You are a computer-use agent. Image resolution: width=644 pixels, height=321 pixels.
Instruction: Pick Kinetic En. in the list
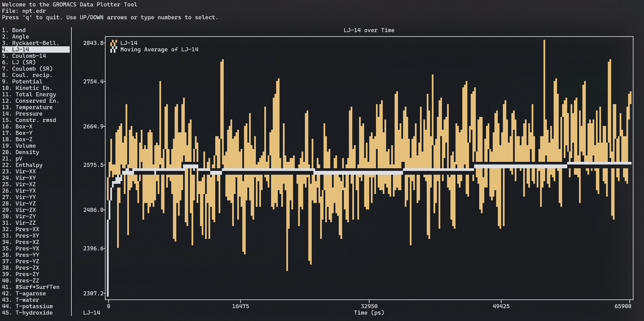(x=27, y=88)
